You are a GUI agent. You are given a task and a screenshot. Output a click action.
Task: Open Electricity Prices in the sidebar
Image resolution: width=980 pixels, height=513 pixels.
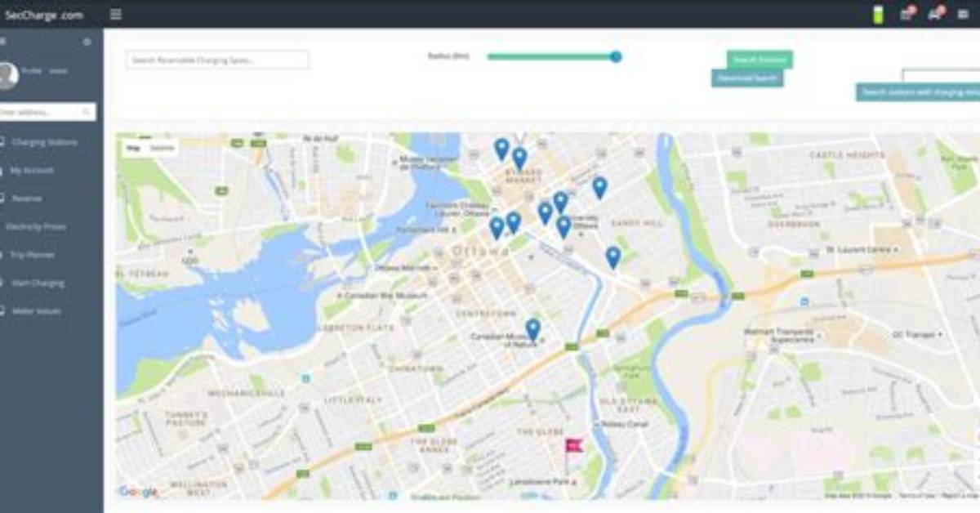coord(36,227)
